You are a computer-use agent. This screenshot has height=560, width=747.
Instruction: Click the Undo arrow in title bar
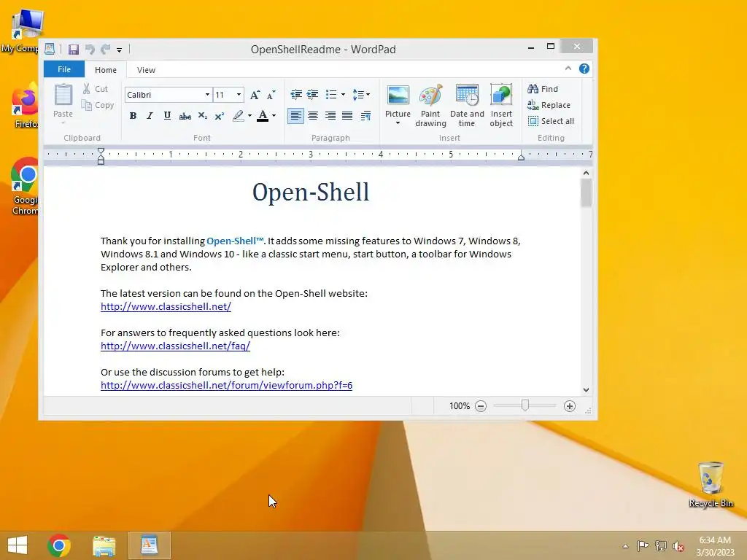(x=90, y=49)
